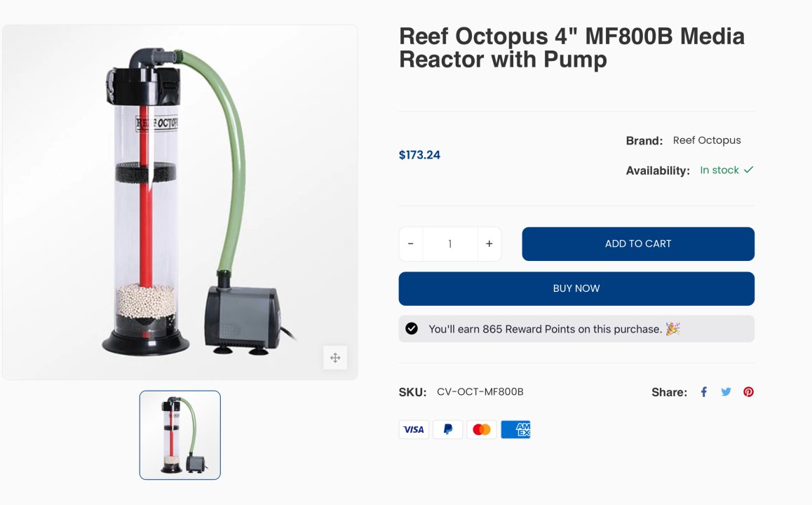Share product on Twitter
The image size is (812, 505).
point(726,392)
